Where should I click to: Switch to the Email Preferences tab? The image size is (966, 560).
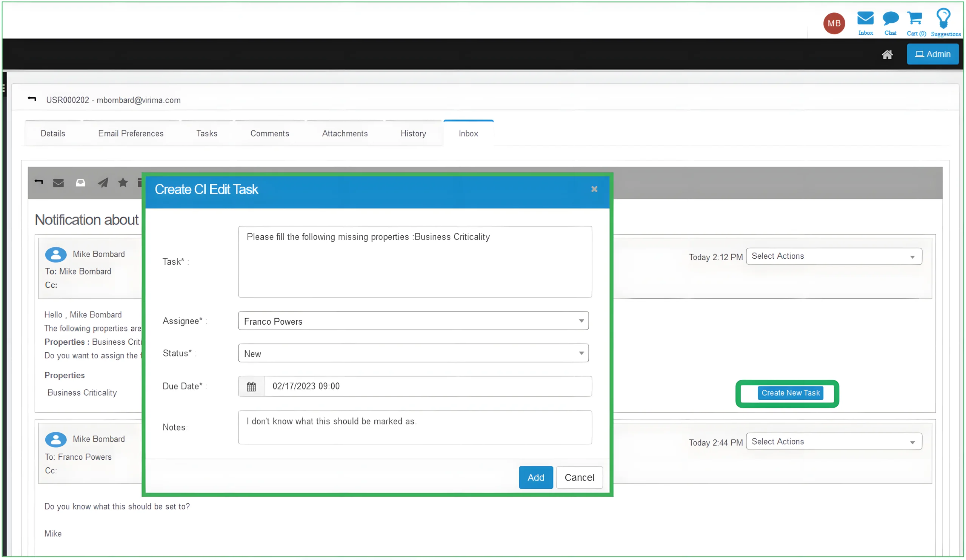[x=131, y=133]
